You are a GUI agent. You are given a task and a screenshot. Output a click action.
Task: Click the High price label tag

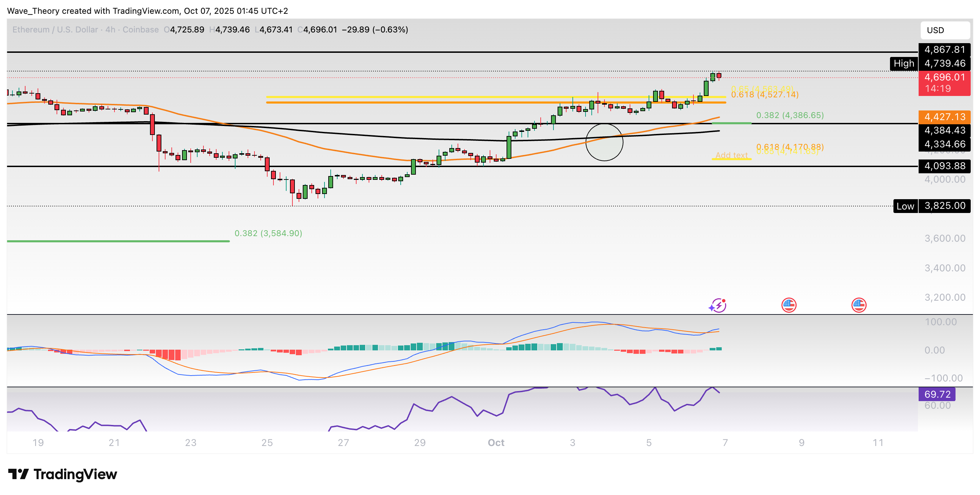903,64
